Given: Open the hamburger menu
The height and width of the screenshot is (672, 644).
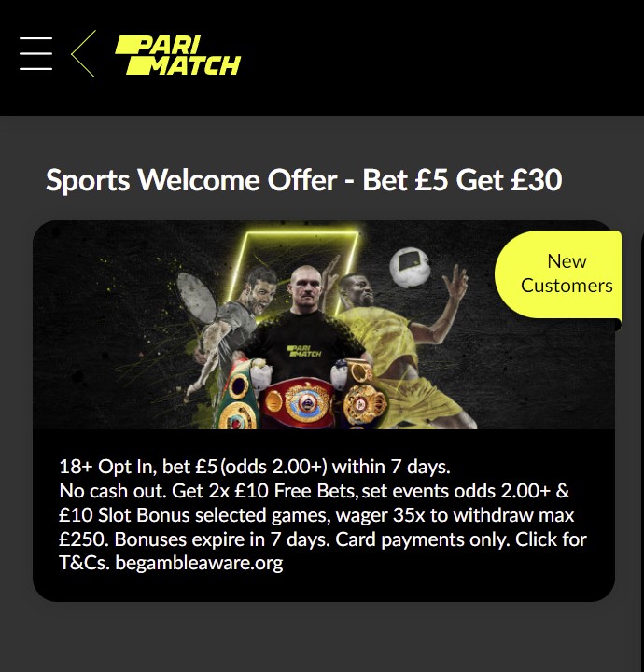Looking at the screenshot, I should 36,53.
